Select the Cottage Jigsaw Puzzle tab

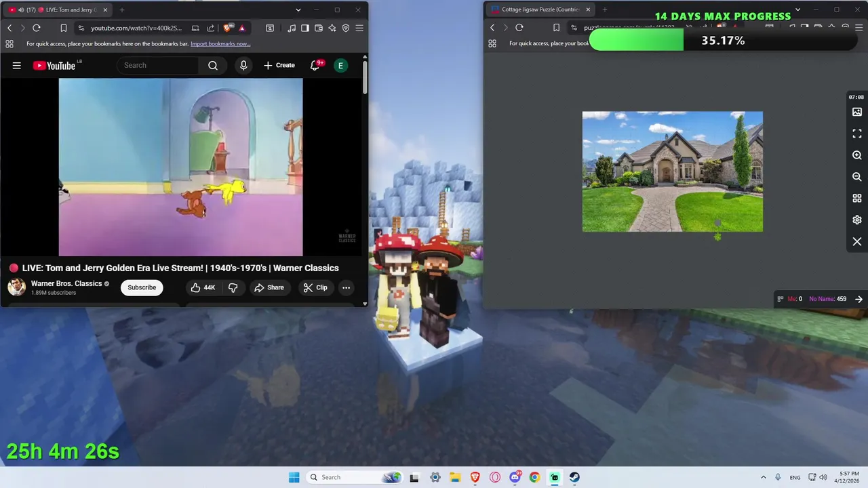point(539,9)
